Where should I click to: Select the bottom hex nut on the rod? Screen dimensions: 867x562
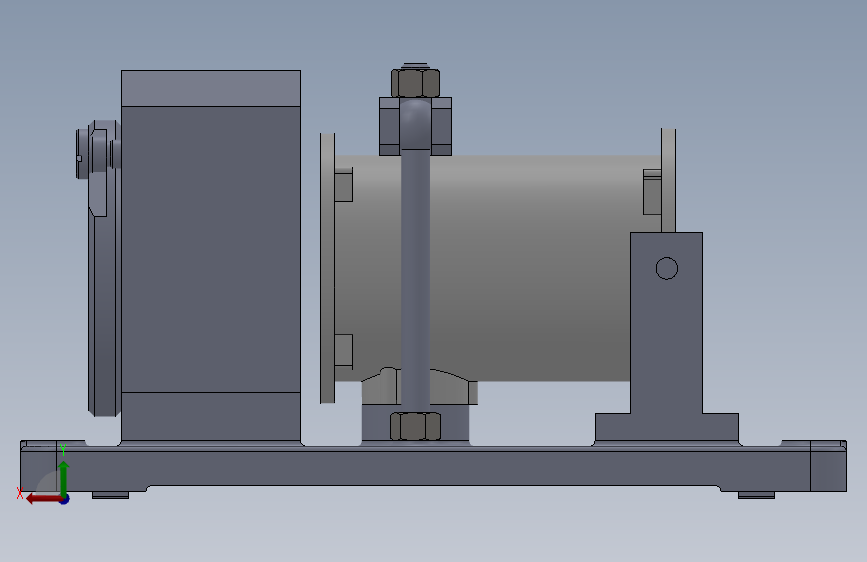click(x=415, y=426)
